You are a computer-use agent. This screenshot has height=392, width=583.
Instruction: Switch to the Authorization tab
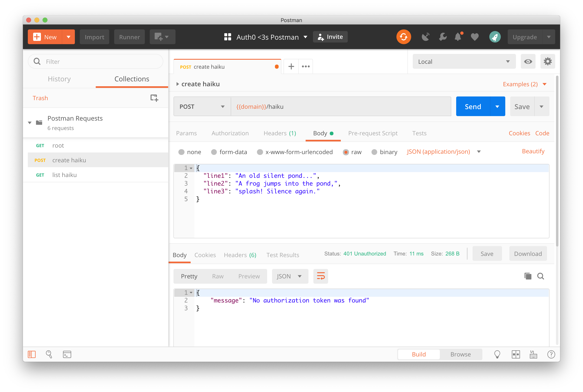(230, 133)
